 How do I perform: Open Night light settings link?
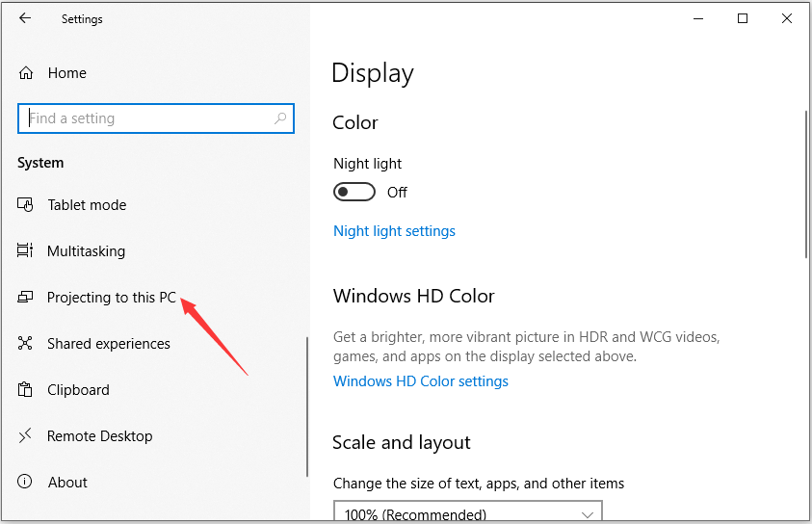coord(394,231)
